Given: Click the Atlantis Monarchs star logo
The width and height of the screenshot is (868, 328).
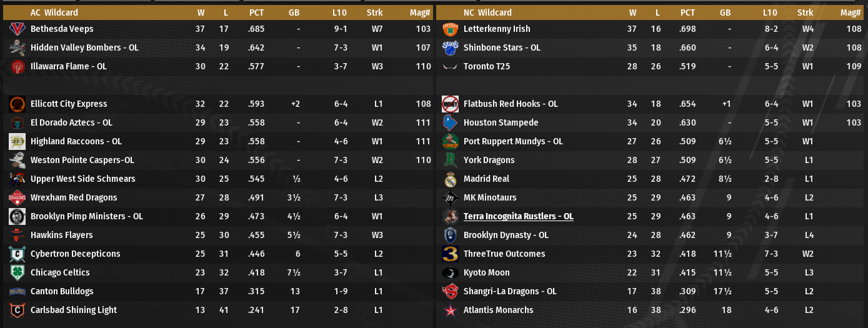Looking at the screenshot, I should click(x=450, y=310).
